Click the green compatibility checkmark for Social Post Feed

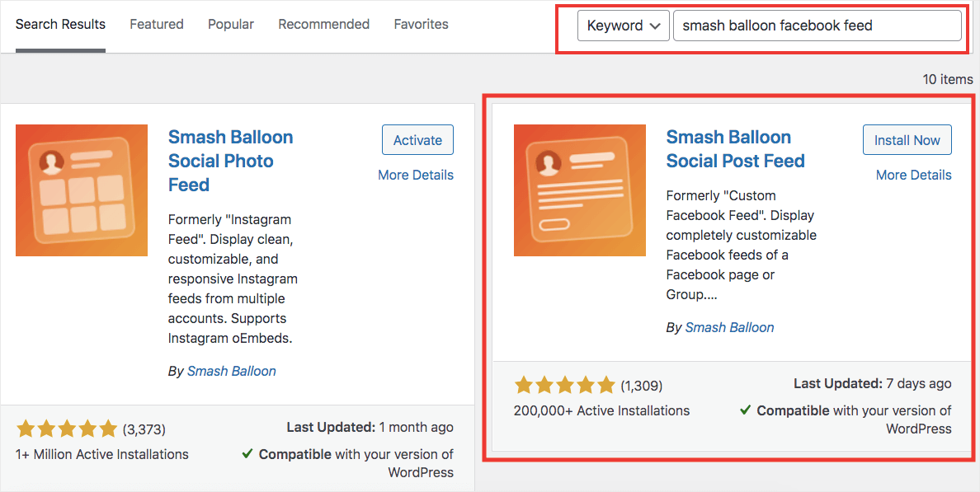[744, 410]
